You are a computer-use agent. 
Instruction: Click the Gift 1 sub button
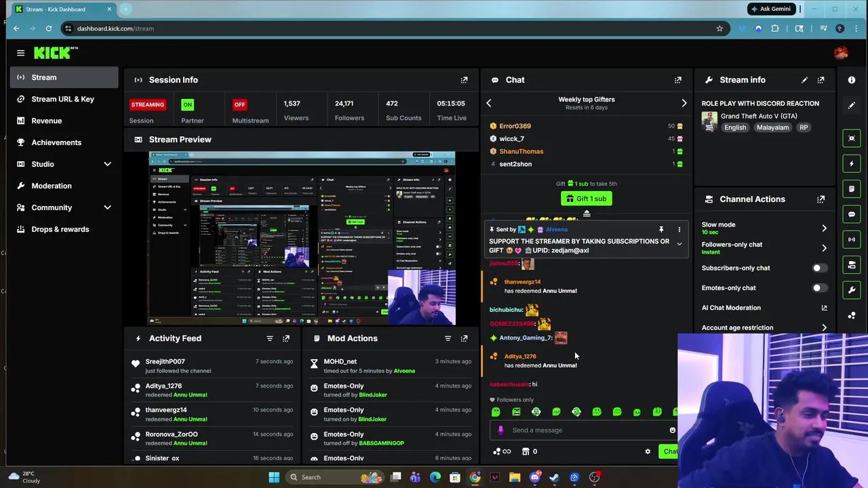pyautogui.click(x=586, y=199)
